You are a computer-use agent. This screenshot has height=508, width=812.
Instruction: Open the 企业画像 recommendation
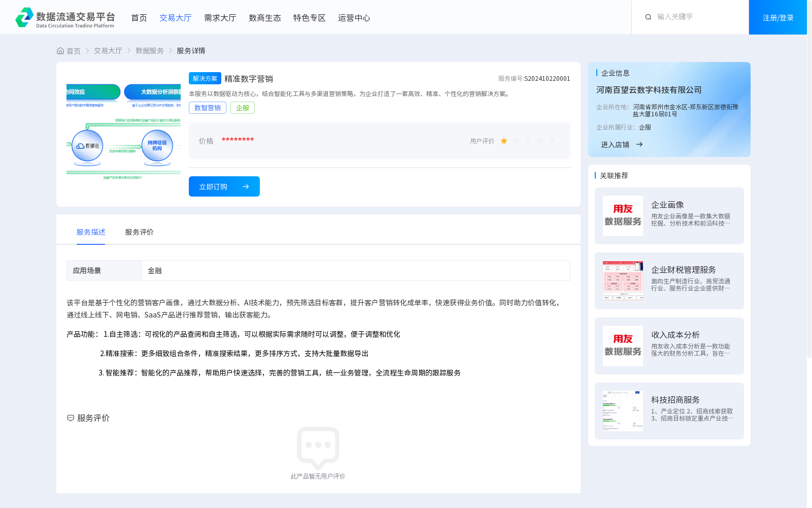(669, 216)
